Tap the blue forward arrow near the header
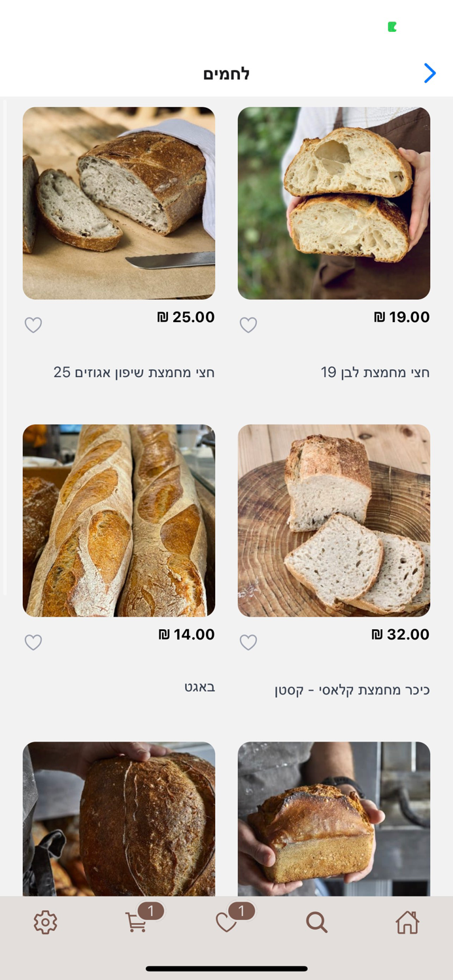The image size is (453, 980). pyautogui.click(x=429, y=73)
